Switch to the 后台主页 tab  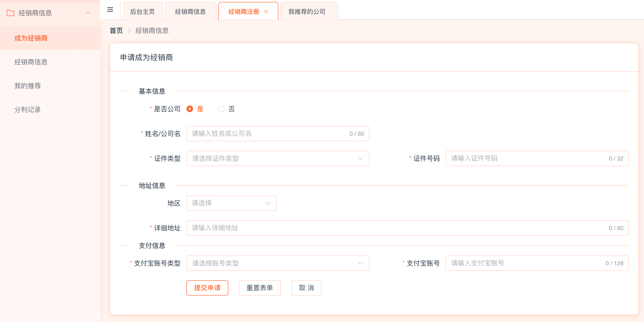[x=143, y=12]
